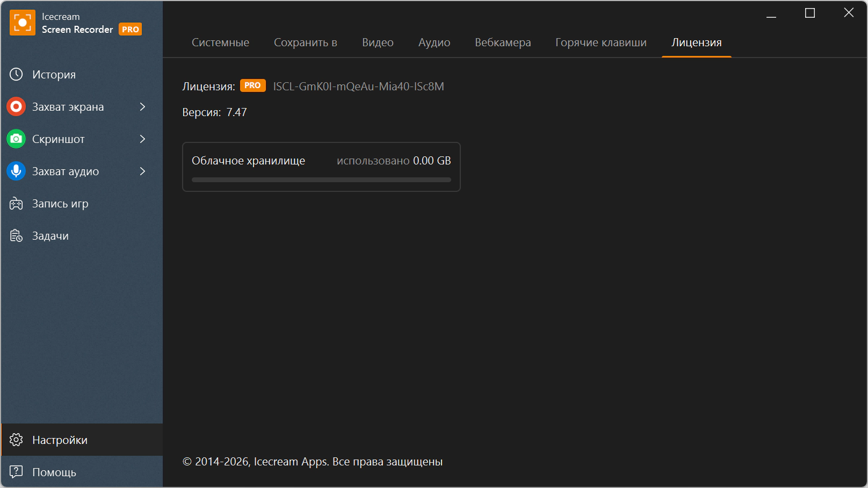Open Помощь in the sidebar

(82, 472)
